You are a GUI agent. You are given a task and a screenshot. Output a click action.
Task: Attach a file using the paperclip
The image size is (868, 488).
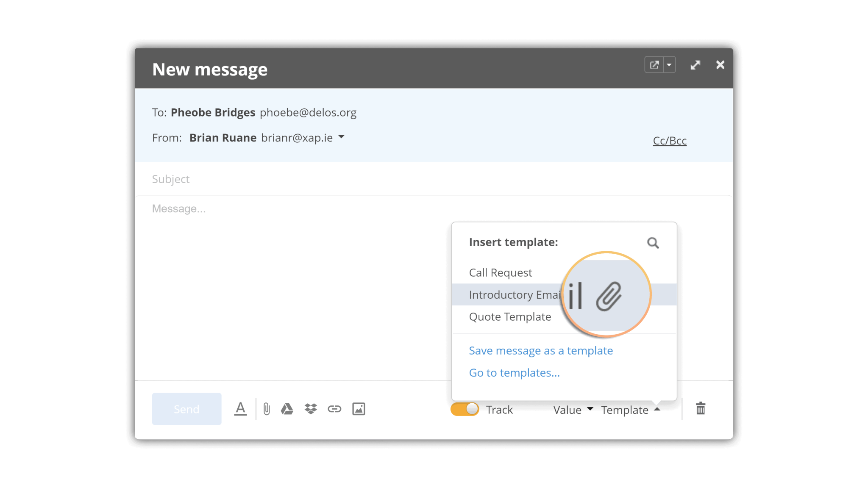click(x=266, y=409)
